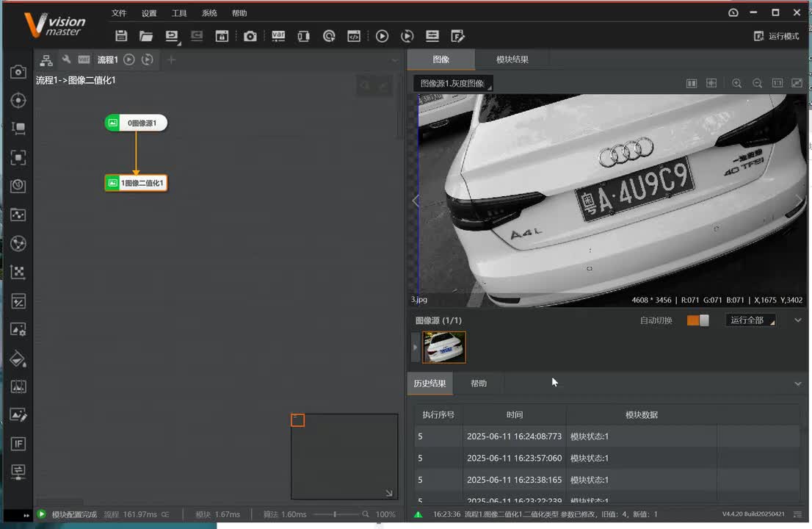This screenshot has height=529, width=812.
Task: Switch to the 模块结果 tab
Action: (512, 60)
